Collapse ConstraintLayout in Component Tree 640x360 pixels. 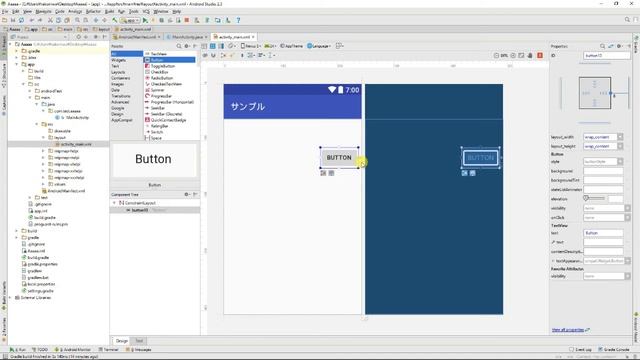click(x=114, y=202)
